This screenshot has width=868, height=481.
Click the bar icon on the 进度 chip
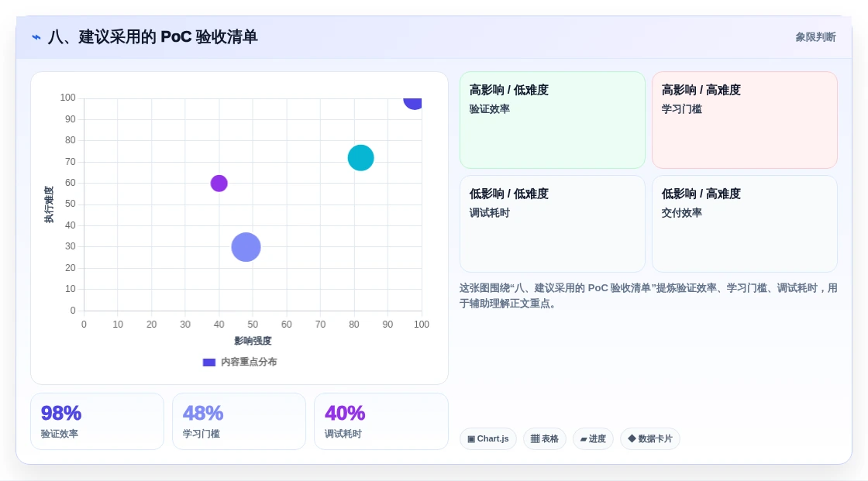(584, 439)
